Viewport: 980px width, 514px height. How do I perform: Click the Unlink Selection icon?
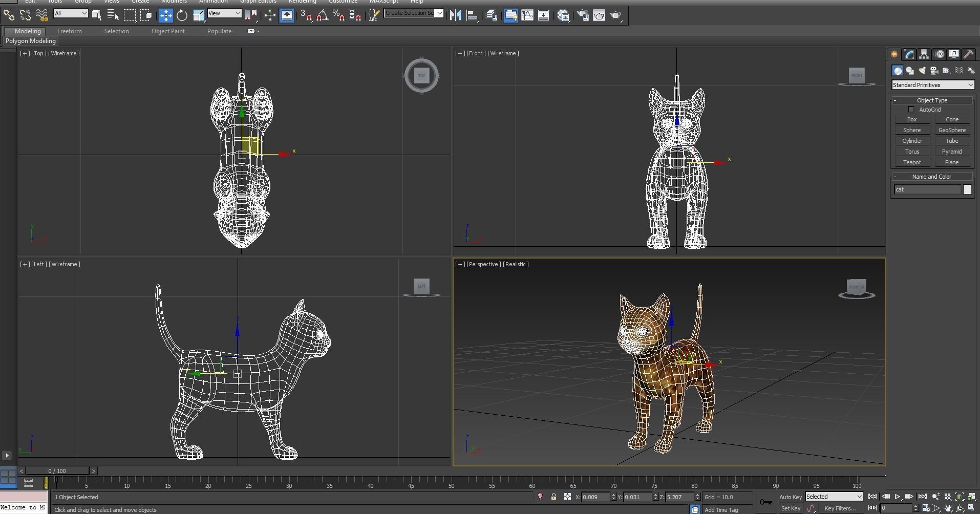(x=25, y=15)
